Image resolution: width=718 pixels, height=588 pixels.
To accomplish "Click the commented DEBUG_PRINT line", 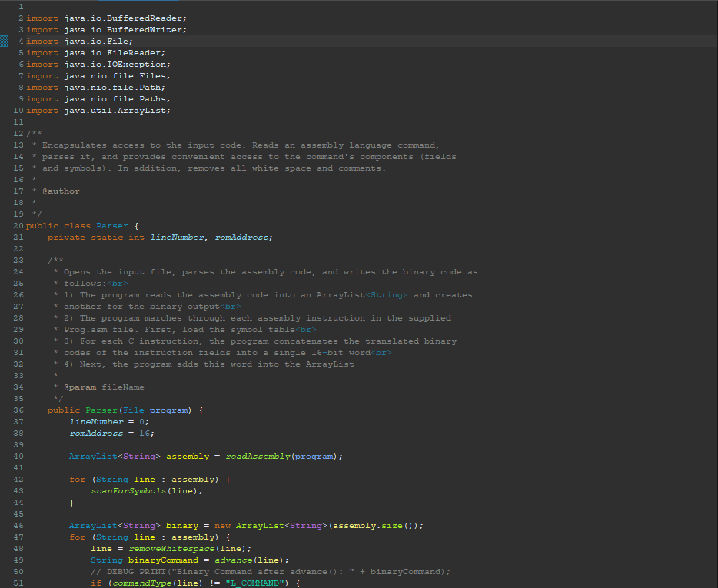I will tap(270, 572).
